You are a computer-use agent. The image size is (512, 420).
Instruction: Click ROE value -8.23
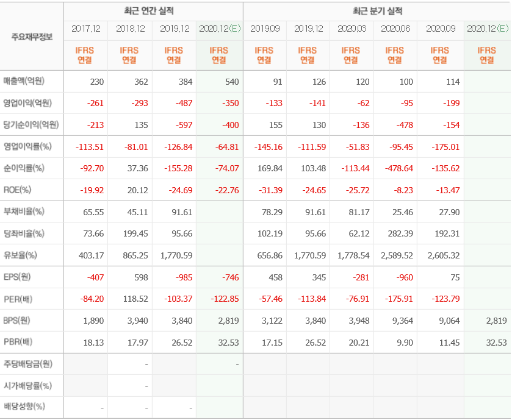pyautogui.click(x=403, y=190)
